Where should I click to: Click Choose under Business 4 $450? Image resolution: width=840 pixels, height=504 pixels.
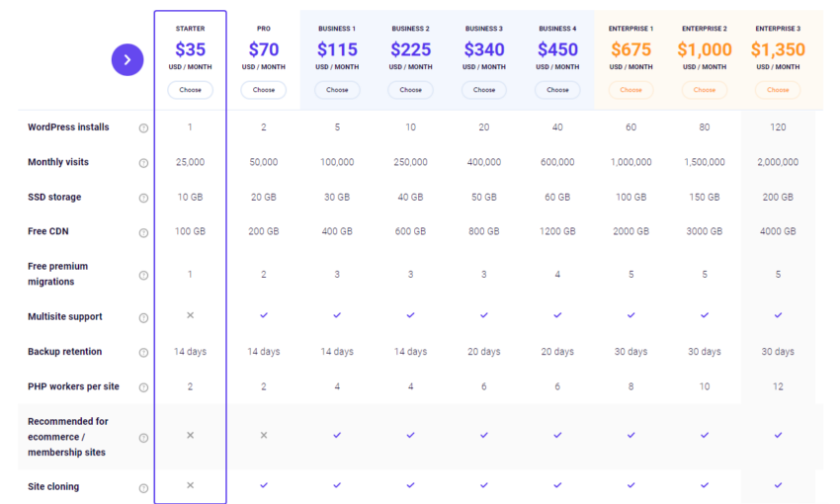pyautogui.click(x=557, y=90)
